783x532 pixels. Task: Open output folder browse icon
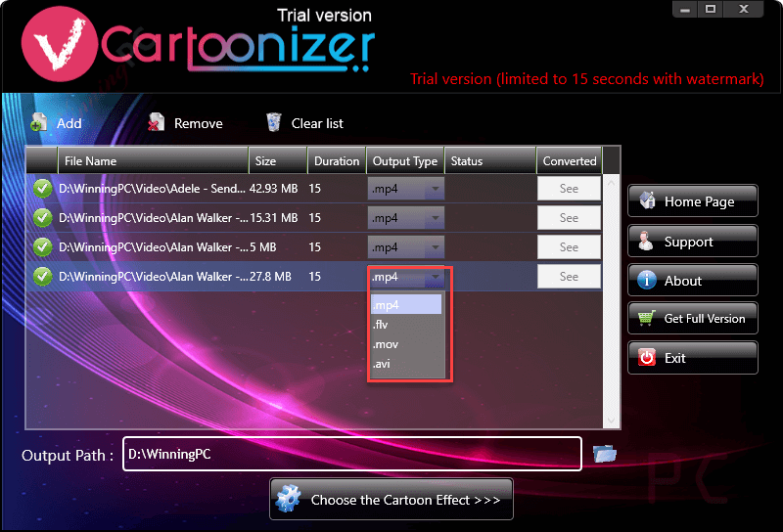pyautogui.click(x=604, y=454)
